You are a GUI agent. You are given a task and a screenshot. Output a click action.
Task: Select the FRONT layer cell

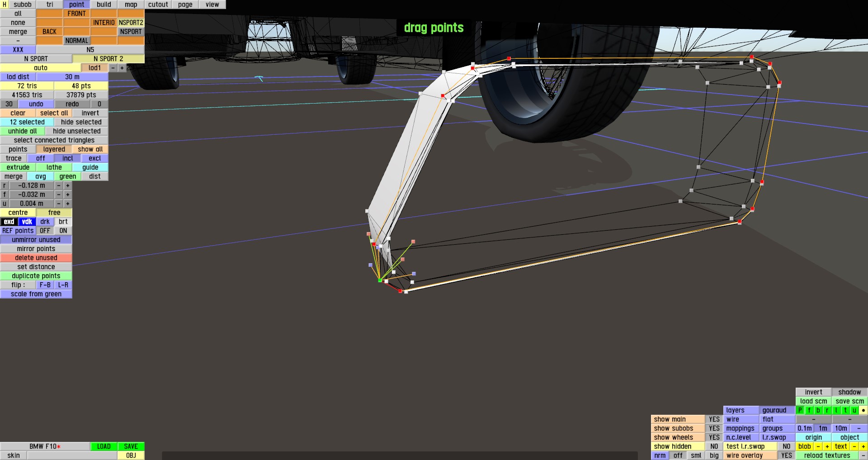(x=77, y=14)
